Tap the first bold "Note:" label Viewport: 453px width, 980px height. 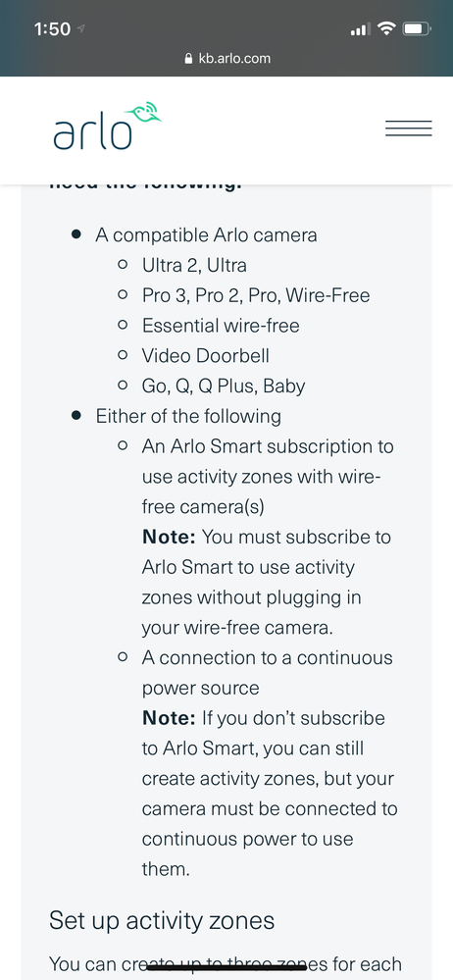tap(170, 537)
